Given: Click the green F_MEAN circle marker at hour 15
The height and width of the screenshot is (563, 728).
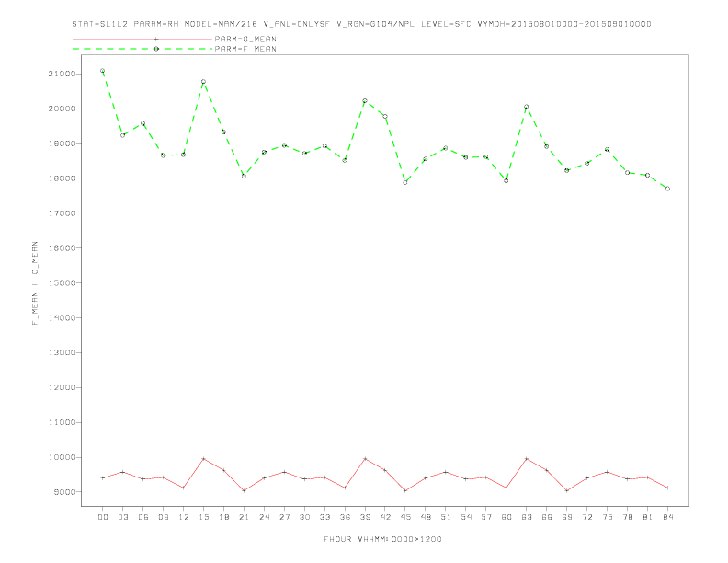Looking at the screenshot, I should pos(203,82).
